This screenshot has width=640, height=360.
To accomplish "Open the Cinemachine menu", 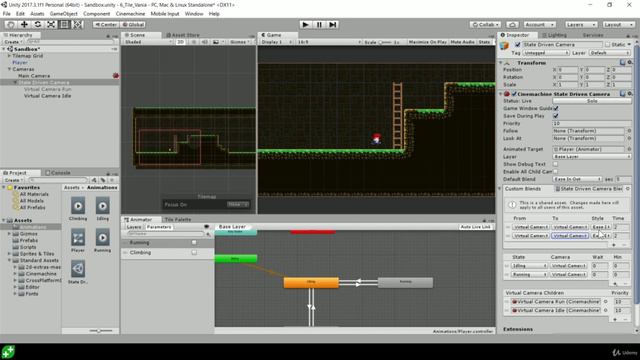I will (130, 13).
